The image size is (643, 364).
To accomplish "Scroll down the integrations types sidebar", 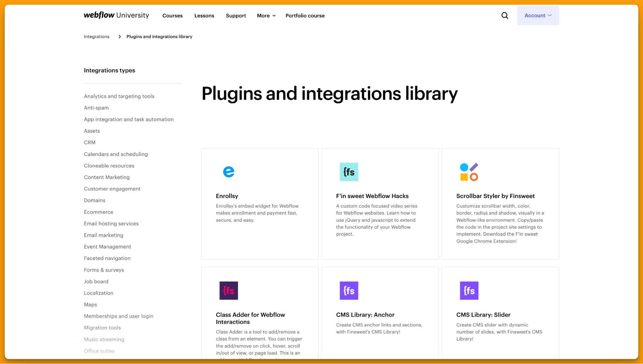I will coord(133,351).
